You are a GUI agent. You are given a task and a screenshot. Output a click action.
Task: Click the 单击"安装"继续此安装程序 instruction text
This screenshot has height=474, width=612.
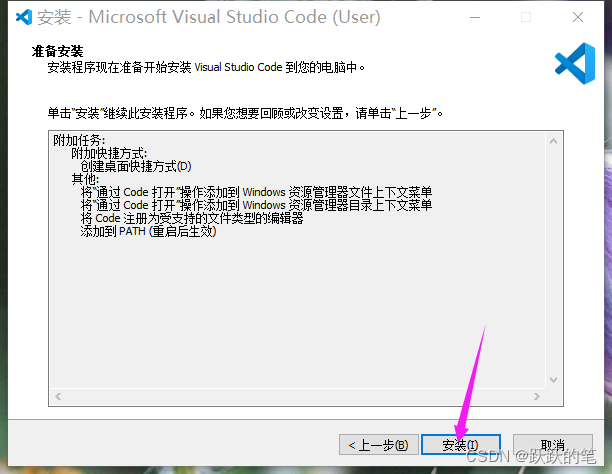(x=245, y=113)
